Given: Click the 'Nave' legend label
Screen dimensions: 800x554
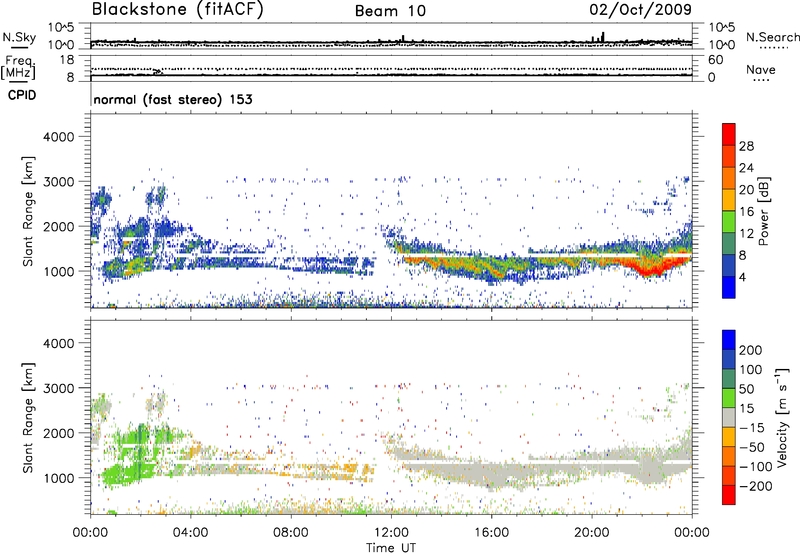Looking at the screenshot, I should click(761, 69).
